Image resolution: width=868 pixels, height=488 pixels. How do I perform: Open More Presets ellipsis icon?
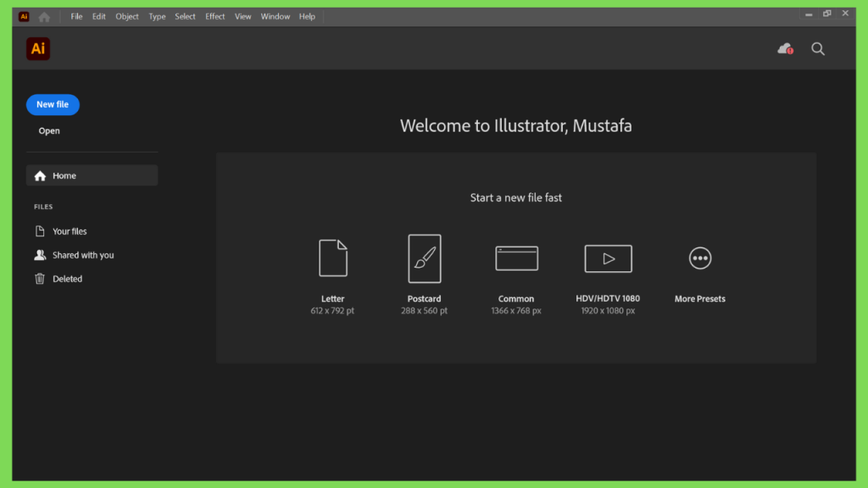[x=699, y=258]
